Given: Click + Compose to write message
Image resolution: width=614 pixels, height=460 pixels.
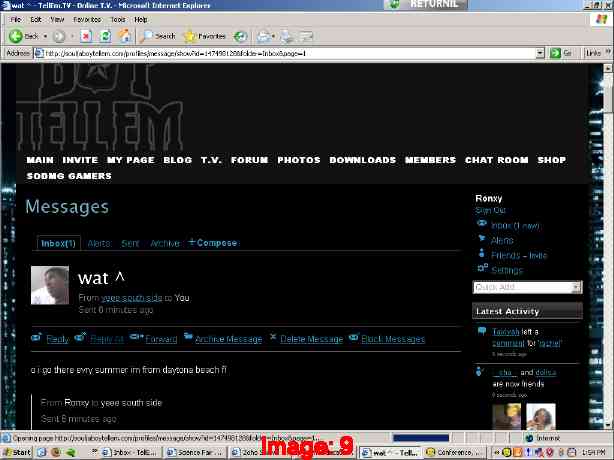Looking at the screenshot, I should coord(213,243).
